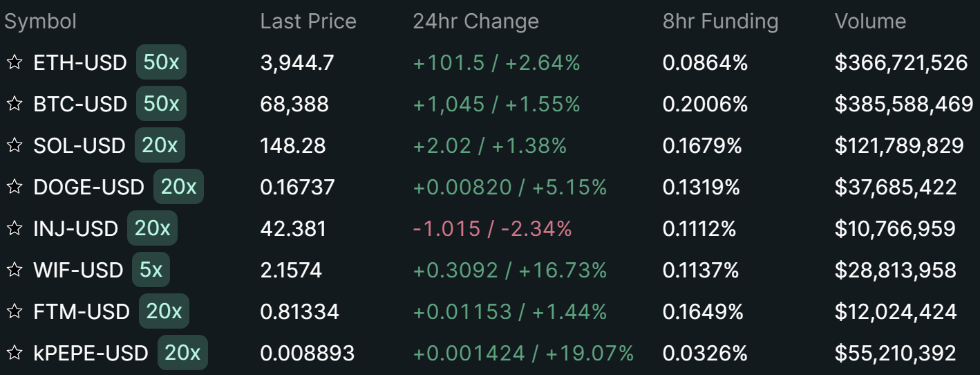Favorite WIF-USD using its star
The height and width of the screenshot is (375, 980).
point(14,270)
